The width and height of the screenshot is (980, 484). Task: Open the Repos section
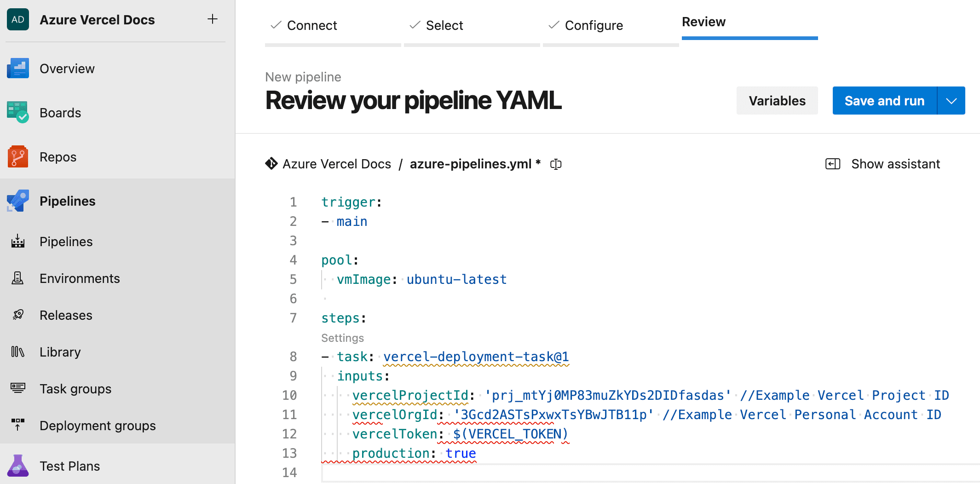coord(58,156)
